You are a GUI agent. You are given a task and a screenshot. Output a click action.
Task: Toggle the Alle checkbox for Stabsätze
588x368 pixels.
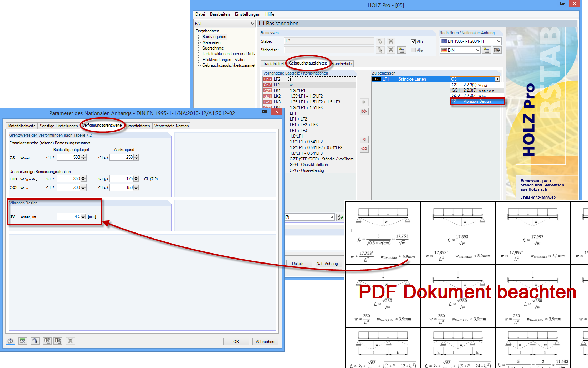pyautogui.click(x=414, y=50)
